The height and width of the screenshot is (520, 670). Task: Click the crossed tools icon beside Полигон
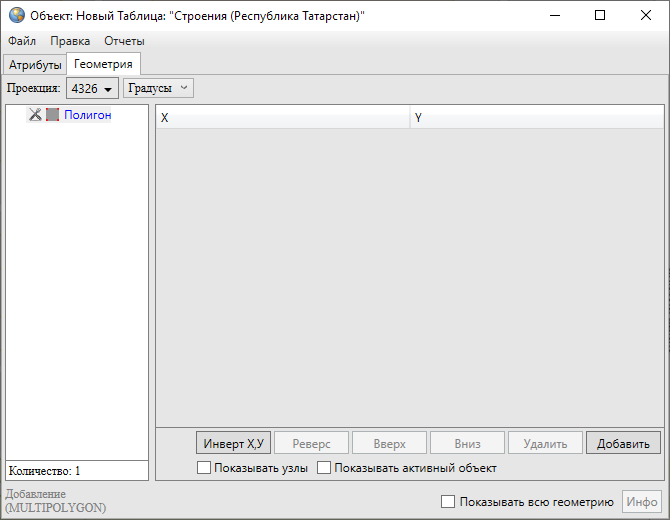(x=35, y=115)
